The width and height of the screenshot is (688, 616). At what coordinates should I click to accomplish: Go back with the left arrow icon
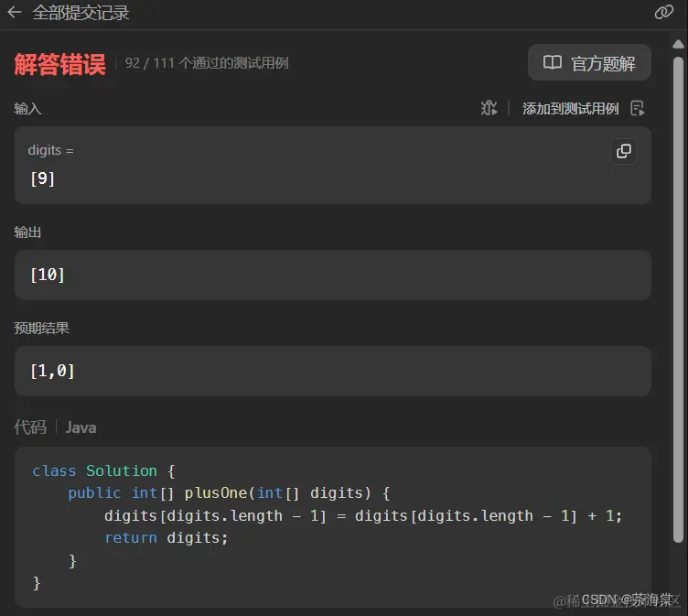(15, 12)
